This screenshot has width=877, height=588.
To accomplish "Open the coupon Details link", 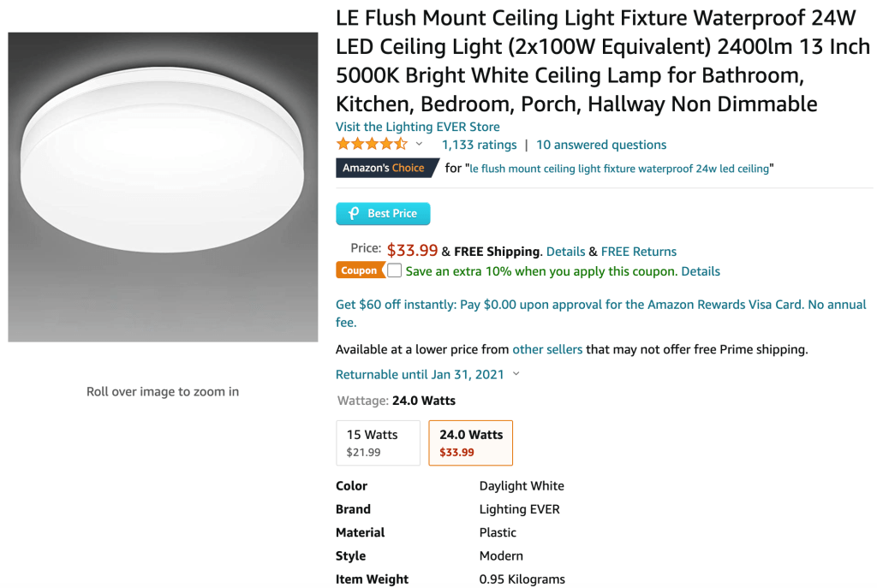I will (700, 271).
